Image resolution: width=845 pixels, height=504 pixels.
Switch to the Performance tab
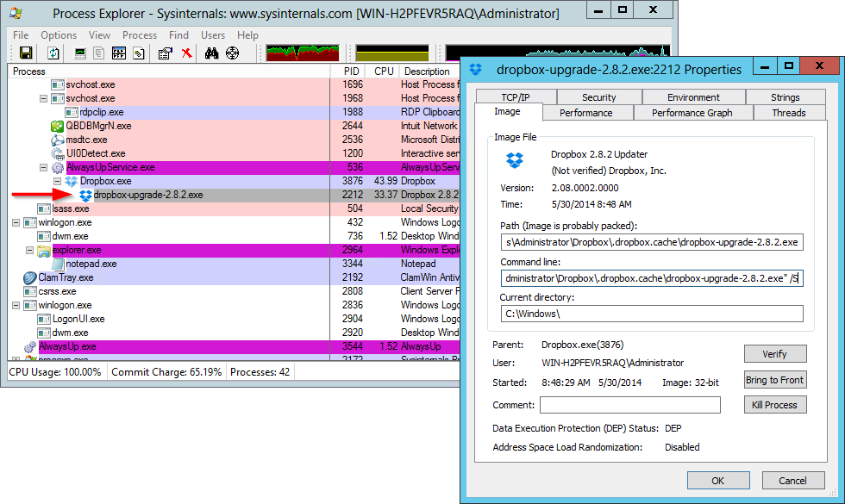pyautogui.click(x=585, y=113)
